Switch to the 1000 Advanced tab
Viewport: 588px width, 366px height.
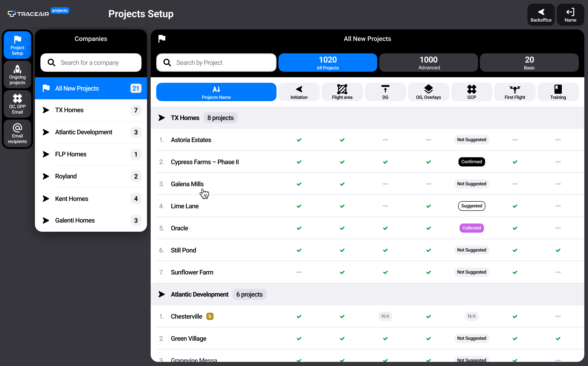428,63
